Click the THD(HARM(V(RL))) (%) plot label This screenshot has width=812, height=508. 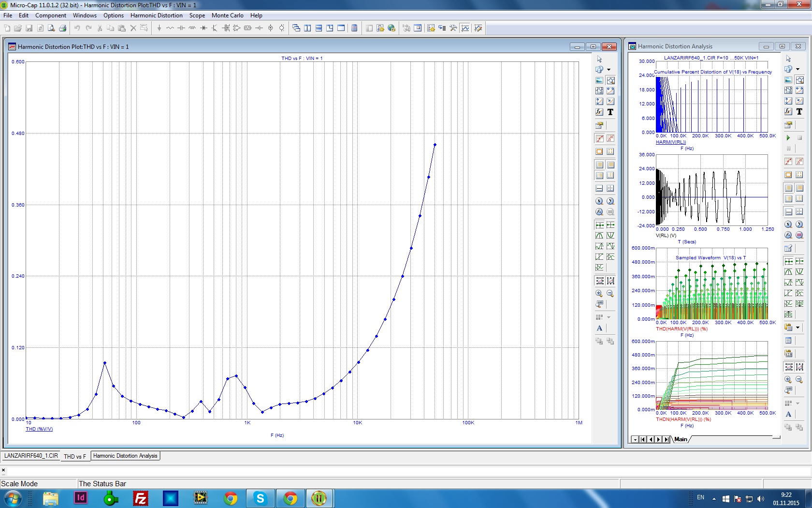click(x=681, y=329)
